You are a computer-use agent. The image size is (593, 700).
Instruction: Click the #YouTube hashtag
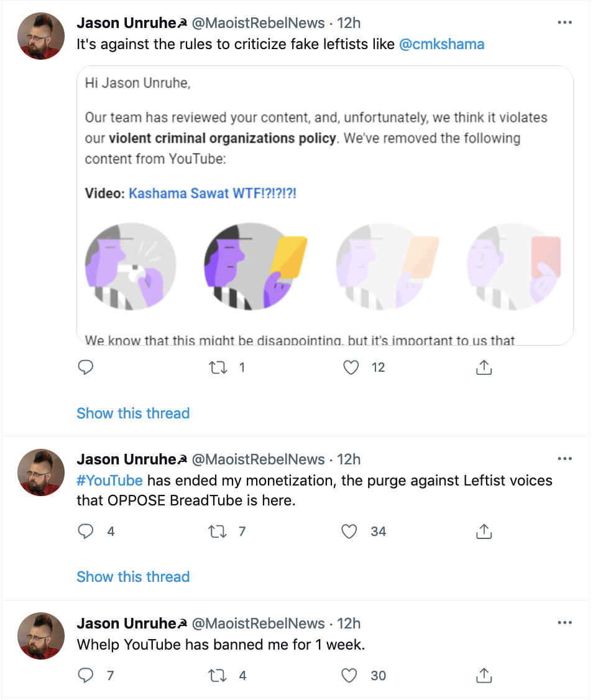click(110, 481)
